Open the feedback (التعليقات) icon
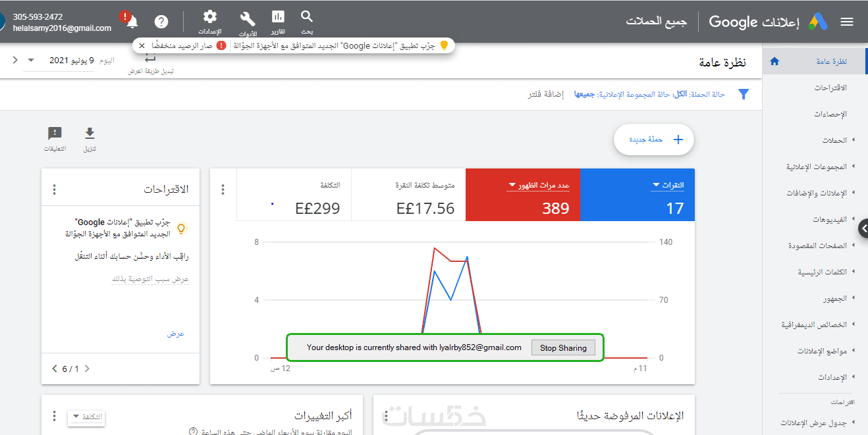The image size is (868, 435). tap(55, 134)
